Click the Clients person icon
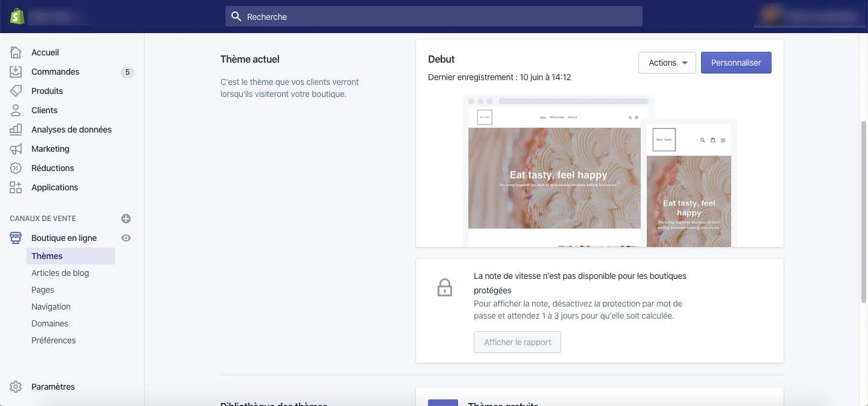Viewport: 868px width, 406px height. tap(16, 110)
